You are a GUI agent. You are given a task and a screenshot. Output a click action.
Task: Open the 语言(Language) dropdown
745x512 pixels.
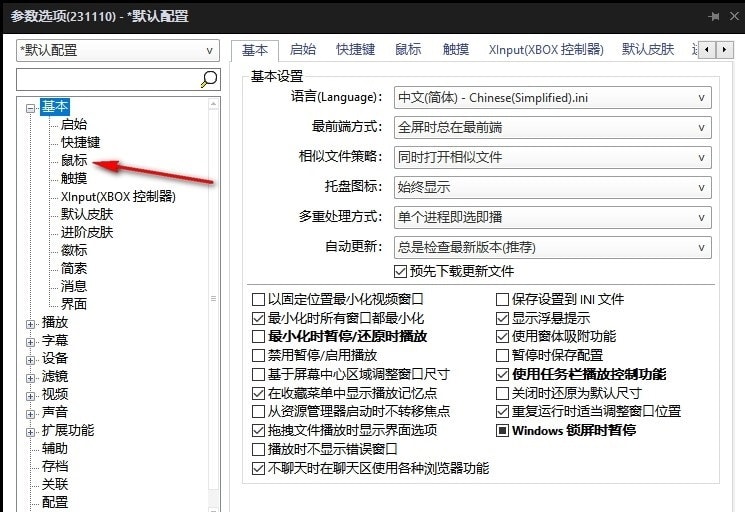(553, 98)
